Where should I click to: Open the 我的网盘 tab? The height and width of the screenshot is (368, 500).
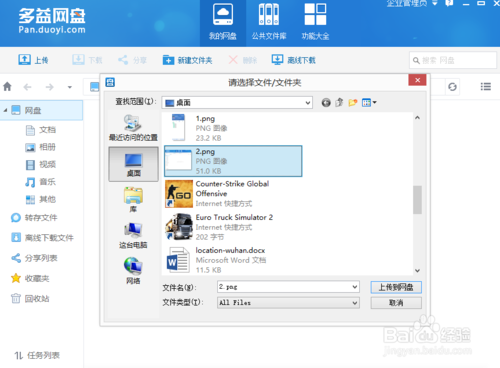pos(223,23)
